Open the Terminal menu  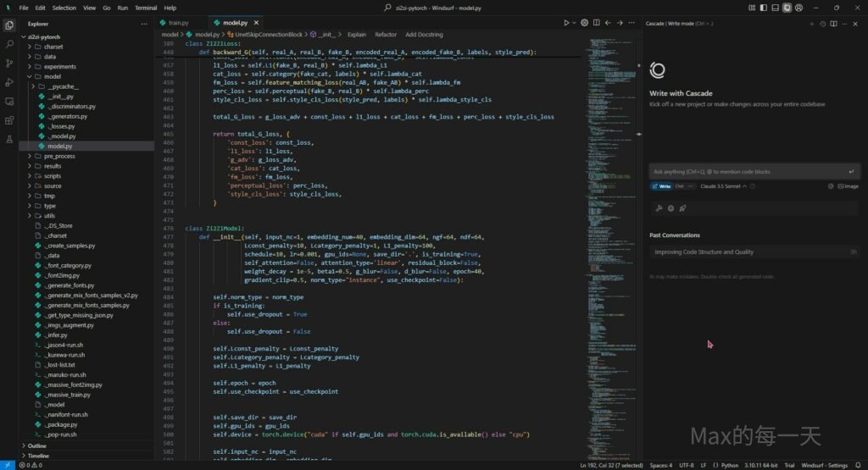click(145, 8)
